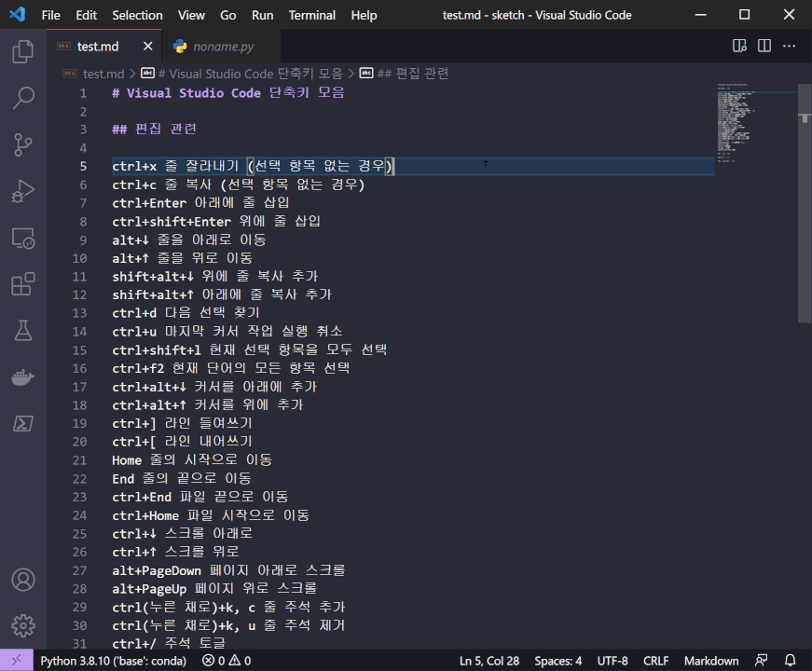This screenshot has height=671, width=812.
Task: Click line 'ctrl+Enter 아래에 줄 삽입'
Action: 200,203
